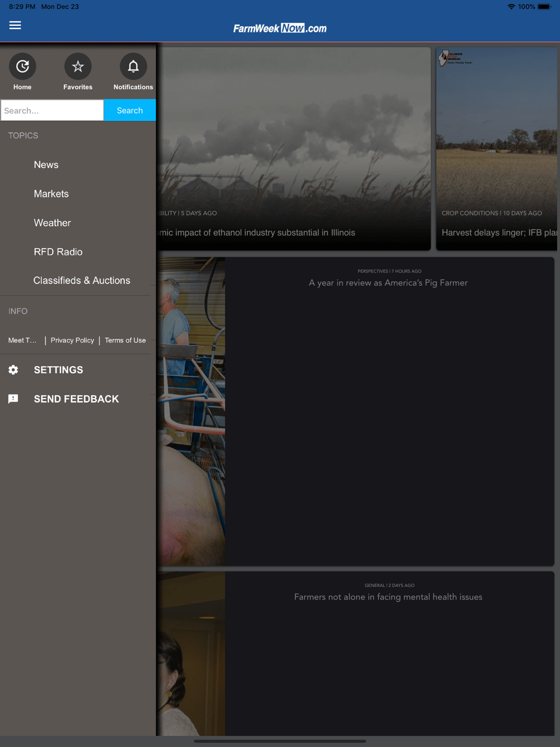Click the INFO section heading
Screen dimensions: 560x747
(x=18, y=311)
